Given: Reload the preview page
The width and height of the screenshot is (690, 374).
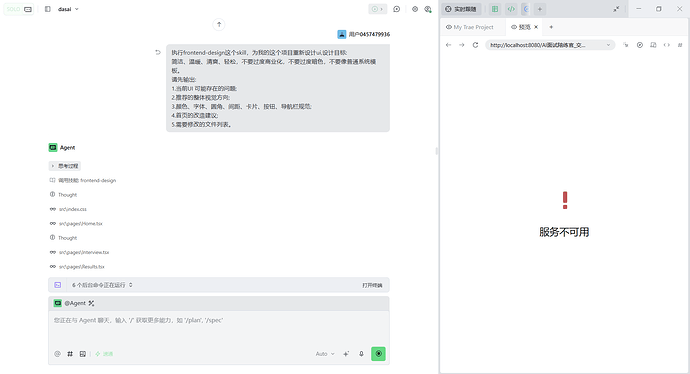Looking at the screenshot, I should tap(475, 45).
